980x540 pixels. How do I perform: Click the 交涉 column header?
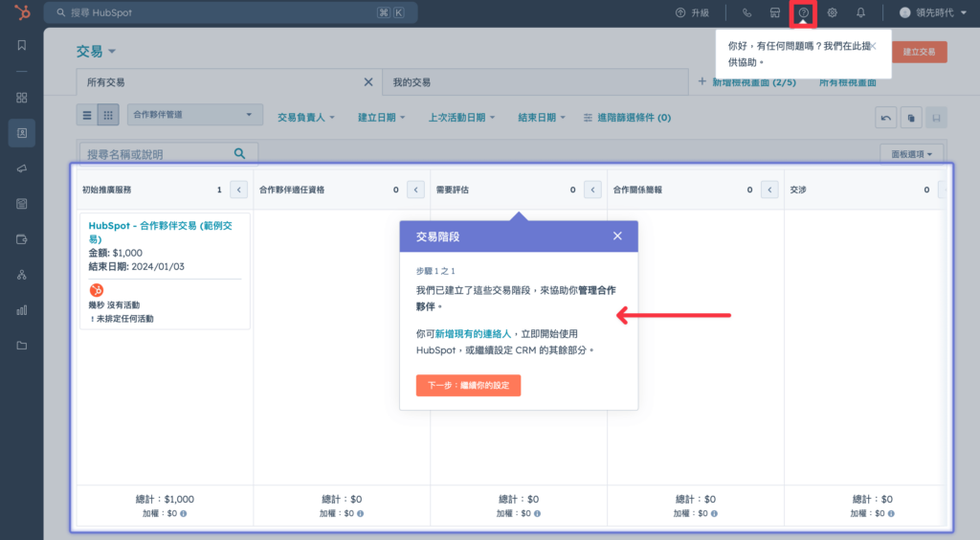pos(798,190)
